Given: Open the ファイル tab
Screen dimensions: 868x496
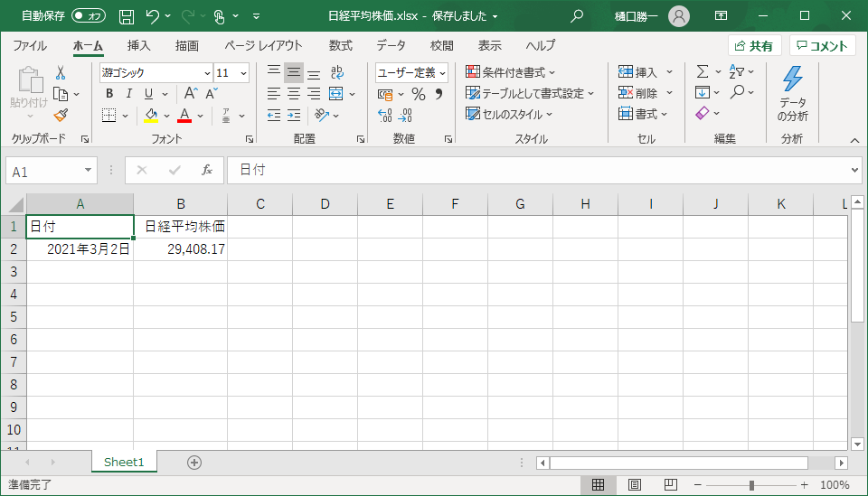Looking at the screenshot, I should [x=30, y=45].
